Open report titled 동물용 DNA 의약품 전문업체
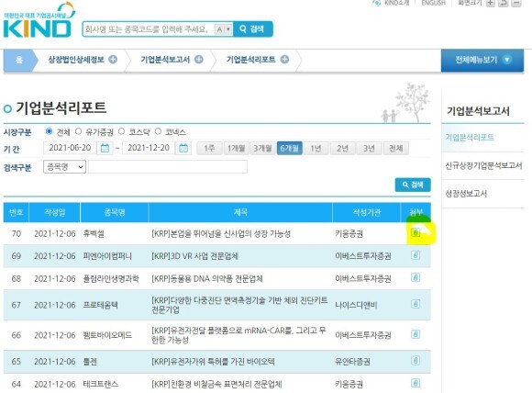Viewport: 532px width, 393px height. [207, 278]
